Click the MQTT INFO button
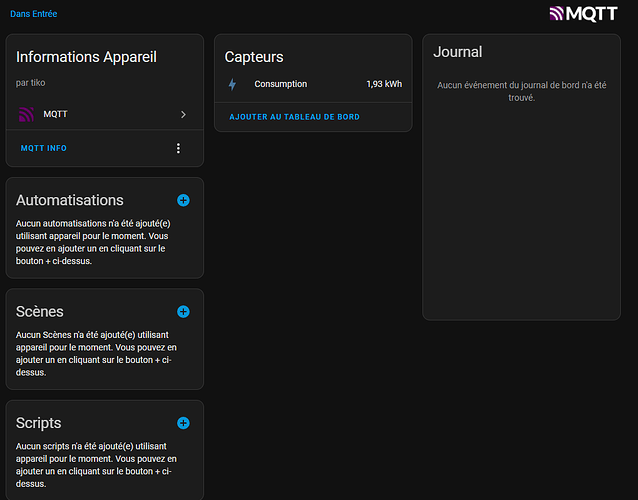The width and height of the screenshot is (638, 500). click(44, 148)
